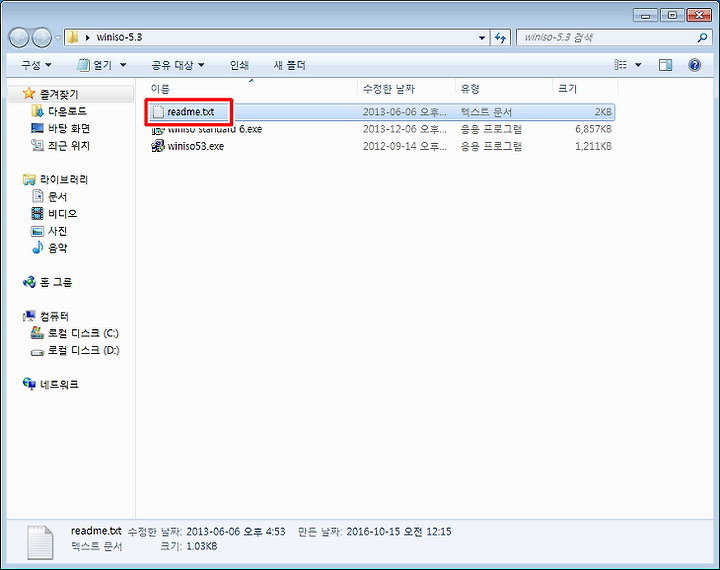Click the 바탕 화면 desktop icon
The image size is (720, 570).
tap(37, 128)
